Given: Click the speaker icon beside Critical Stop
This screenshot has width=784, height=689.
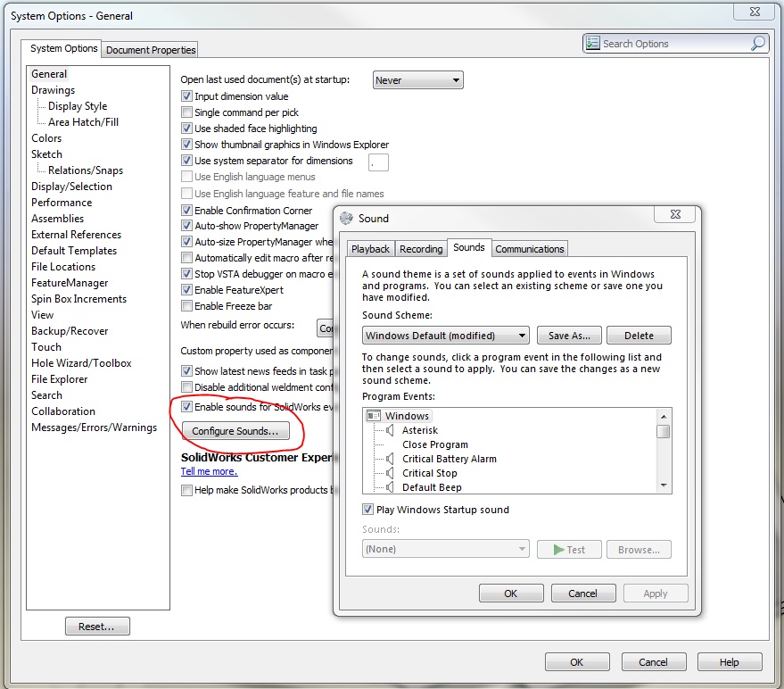Looking at the screenshot, I should pyautogui.click(x=390, y=473).
